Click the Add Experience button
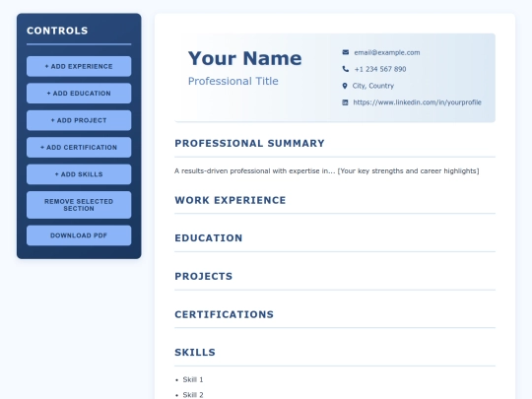This screenshot has height=399, width=532. (79, 67)
